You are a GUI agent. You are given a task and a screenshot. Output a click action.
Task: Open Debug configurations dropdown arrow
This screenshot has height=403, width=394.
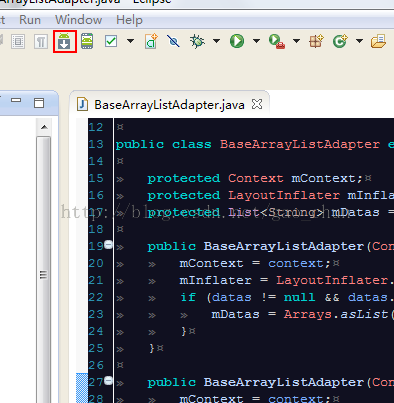coord(216,41)
